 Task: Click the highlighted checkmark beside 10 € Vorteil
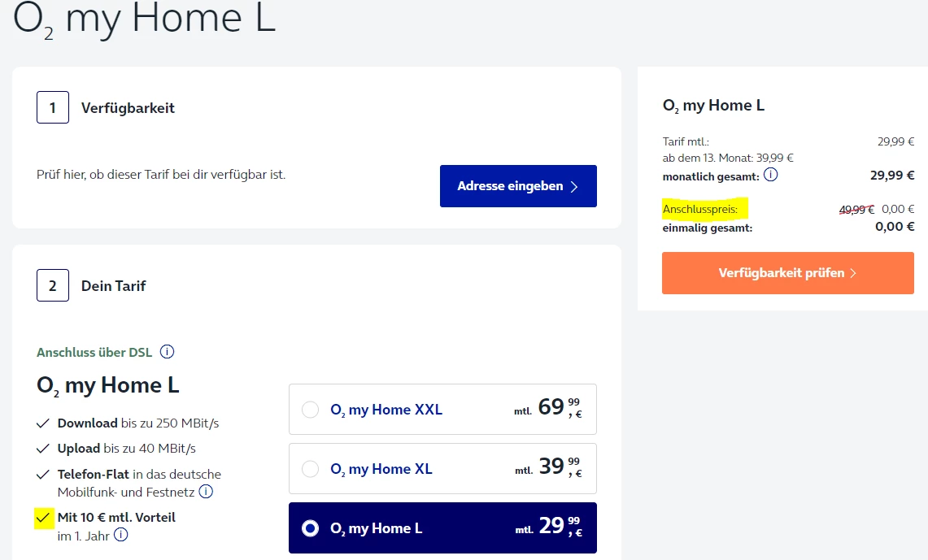point(44,518)
